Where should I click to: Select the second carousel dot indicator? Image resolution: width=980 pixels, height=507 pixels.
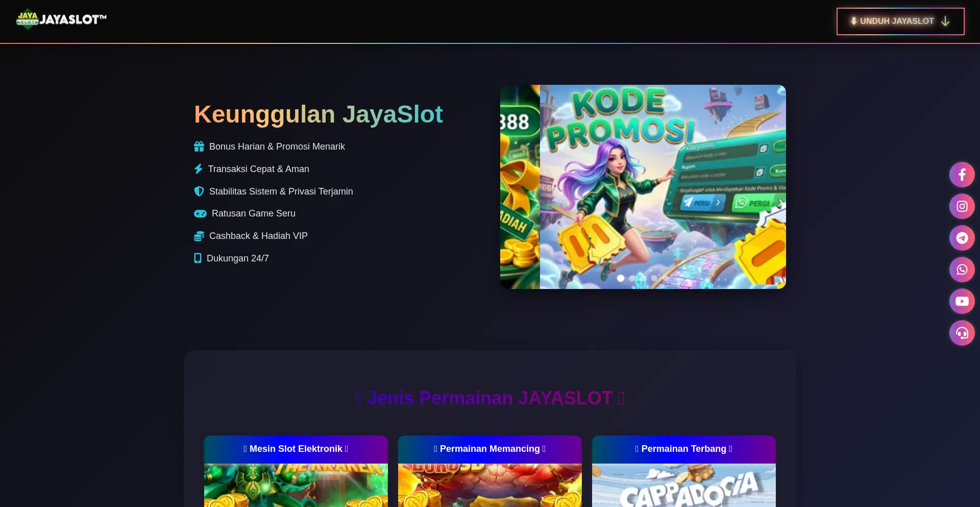(x=632, y=278)
